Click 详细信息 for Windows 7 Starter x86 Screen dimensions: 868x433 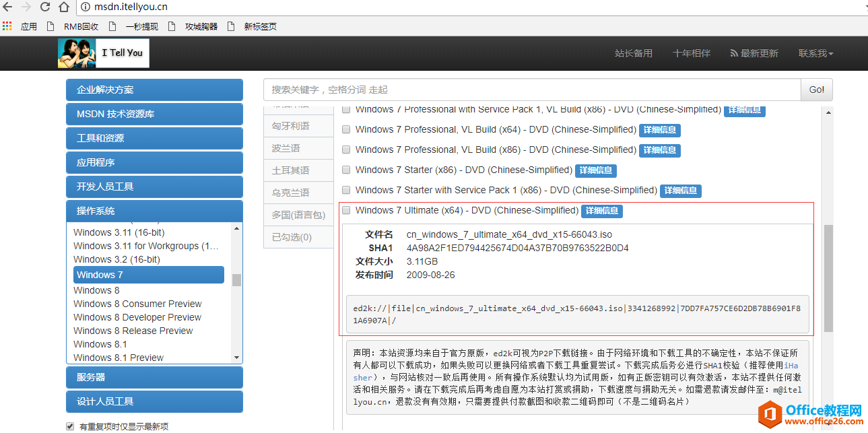[596, 170]
